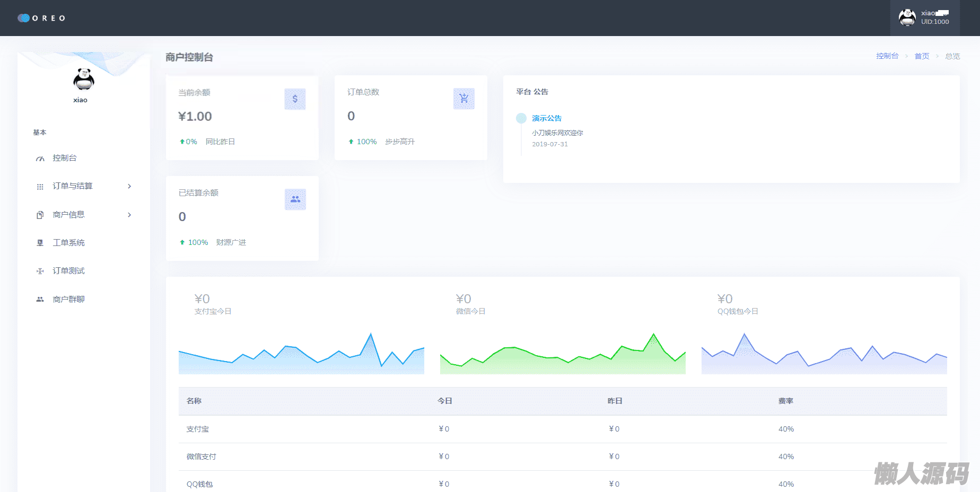Viewport: 980px width, 492px height.
Task: Expand the 订单与结算 submenu arrow
Action: (129, 186)
